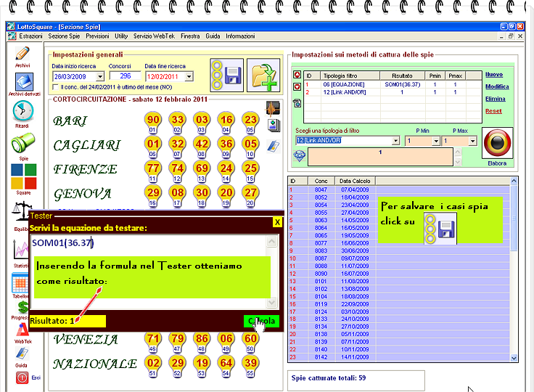Open Sezione Spie menu
Image resolution: width=534 pixels, height=392 pixels.
[x=64, y=36]
